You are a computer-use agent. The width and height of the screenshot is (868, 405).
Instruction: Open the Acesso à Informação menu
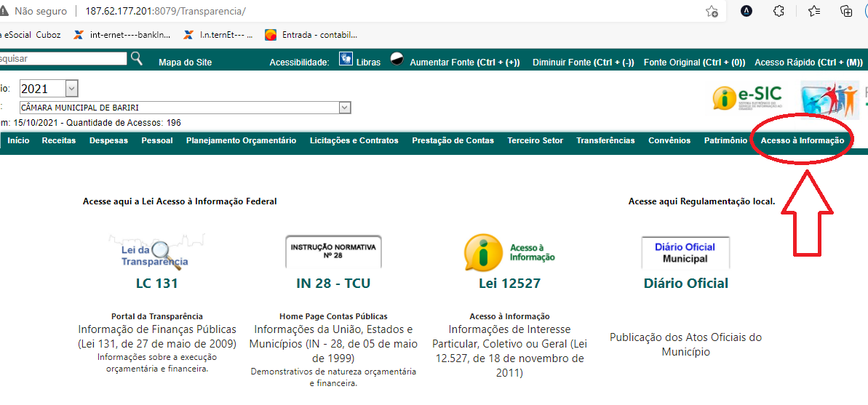point(802,140)
